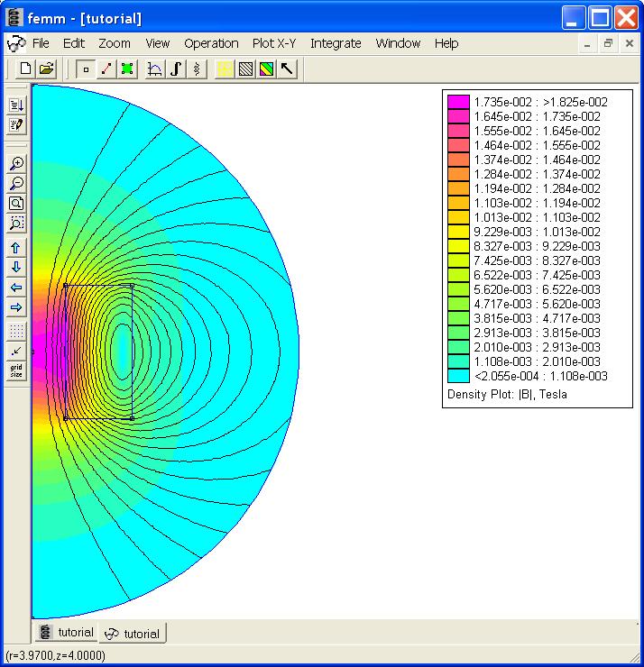Click the grid size button
The width and height of the screenshot is (644, 667).
(x=16, y=370)
